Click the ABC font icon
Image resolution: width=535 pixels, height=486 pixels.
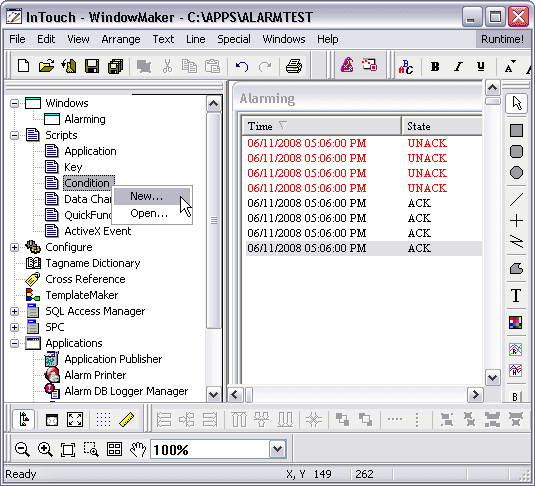coord(406,67)
